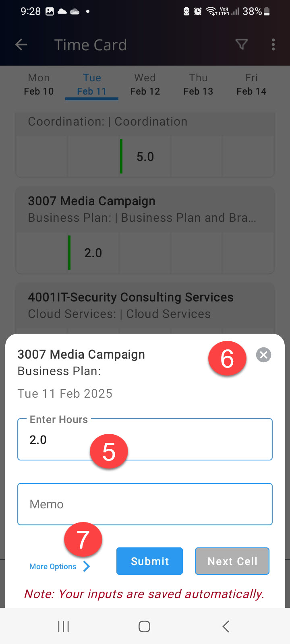The height and width of the screenshot is (644, 290).
Task: Expand the More Options chevron
Action: tap(86, 566)
